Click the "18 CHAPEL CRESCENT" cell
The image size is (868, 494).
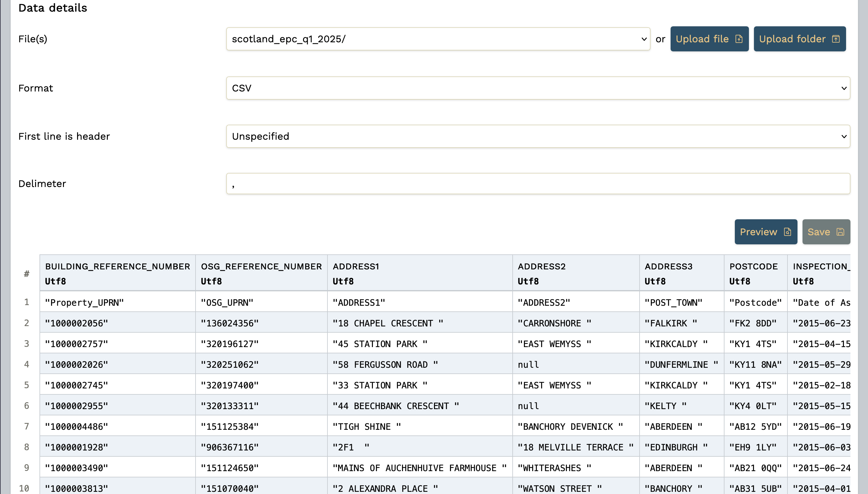pos(388,323)
